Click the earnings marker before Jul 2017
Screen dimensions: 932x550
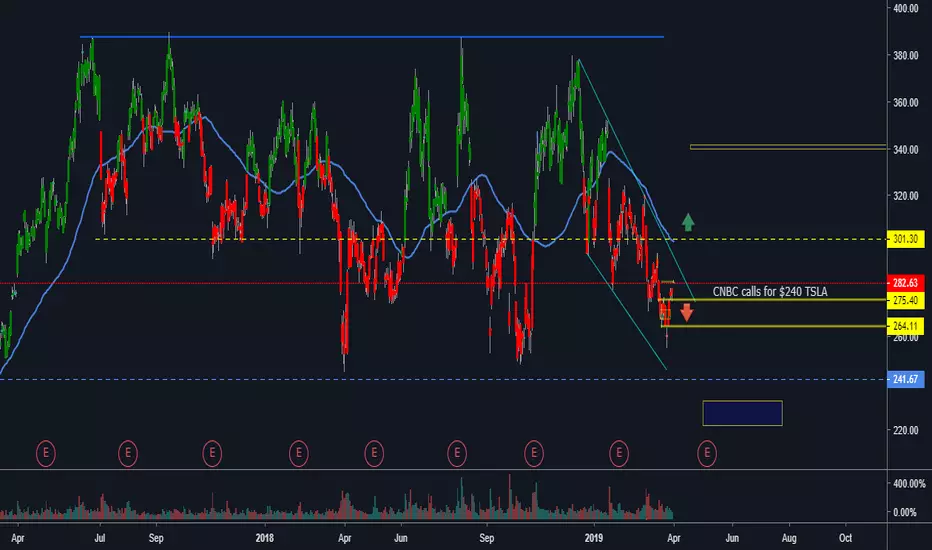click(46, 454)
